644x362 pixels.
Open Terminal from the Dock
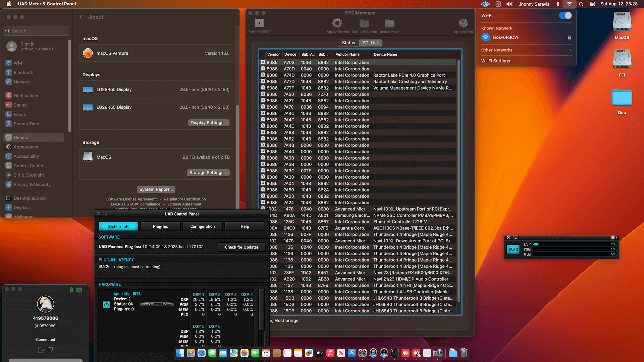pos(395,353)
